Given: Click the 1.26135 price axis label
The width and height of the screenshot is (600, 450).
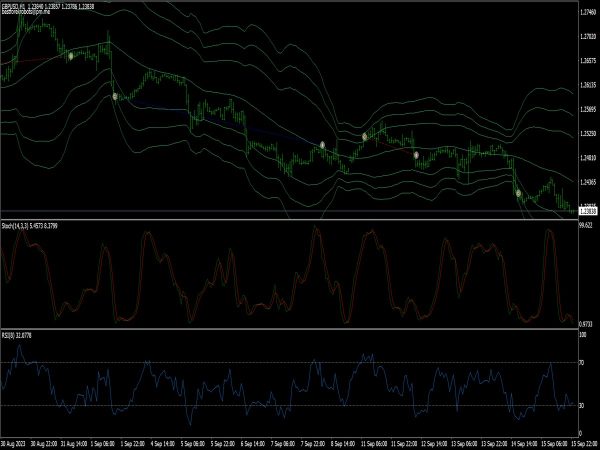Looking at the screenshot, I should click(588, 85).
